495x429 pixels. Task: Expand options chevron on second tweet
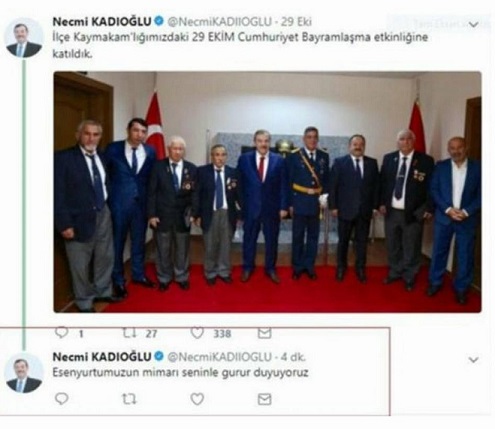473,360
